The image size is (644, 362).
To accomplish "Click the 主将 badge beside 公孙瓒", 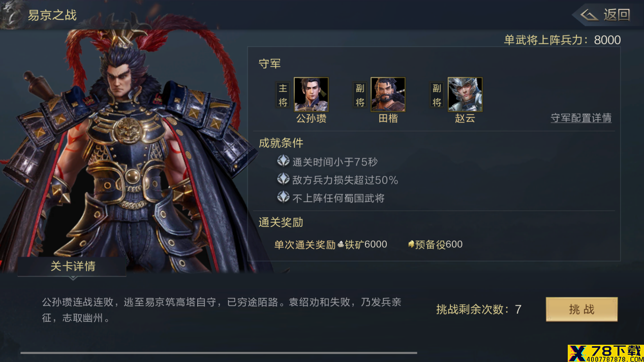I will 283,95.
